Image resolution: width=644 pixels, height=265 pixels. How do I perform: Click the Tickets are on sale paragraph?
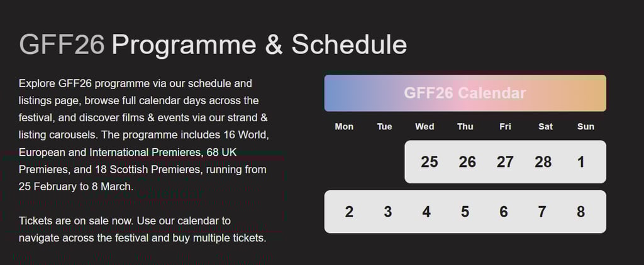coord(143,229)
